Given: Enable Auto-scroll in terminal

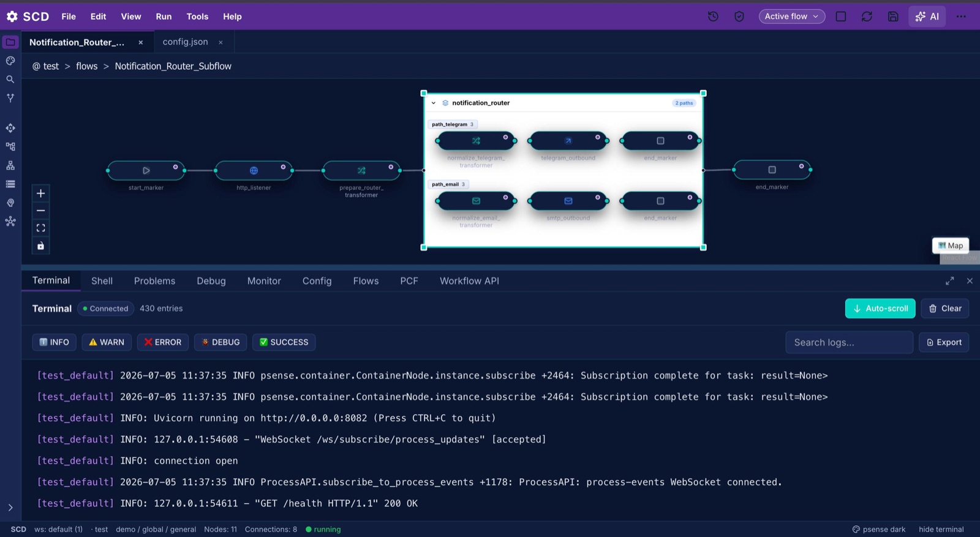Looking at the screenshot, I should 880,309.
